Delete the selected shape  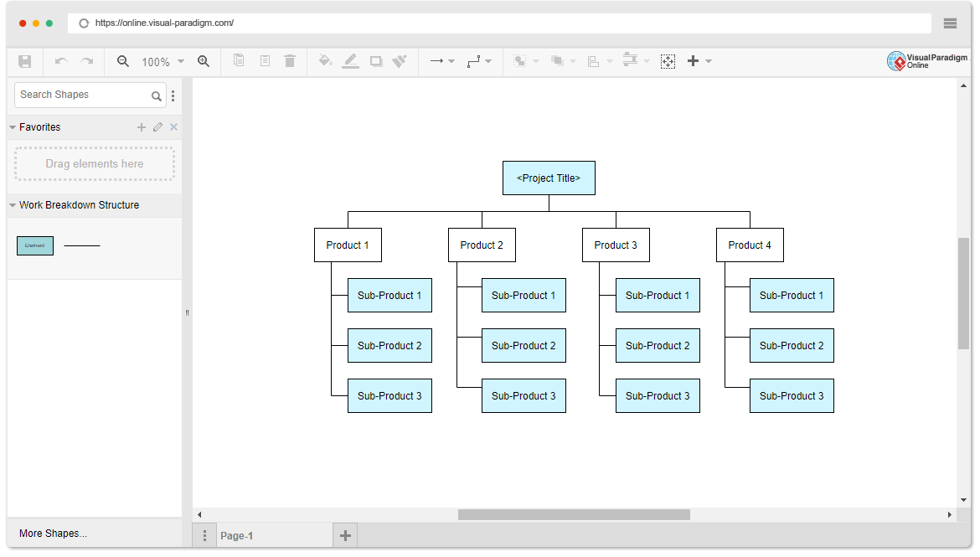pos(289,60)
